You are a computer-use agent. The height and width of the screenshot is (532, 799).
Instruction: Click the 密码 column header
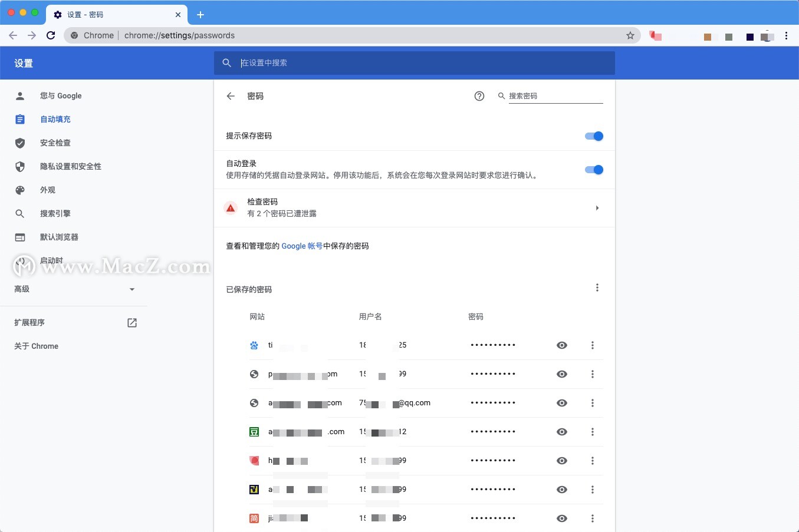[x=476, y=317]
